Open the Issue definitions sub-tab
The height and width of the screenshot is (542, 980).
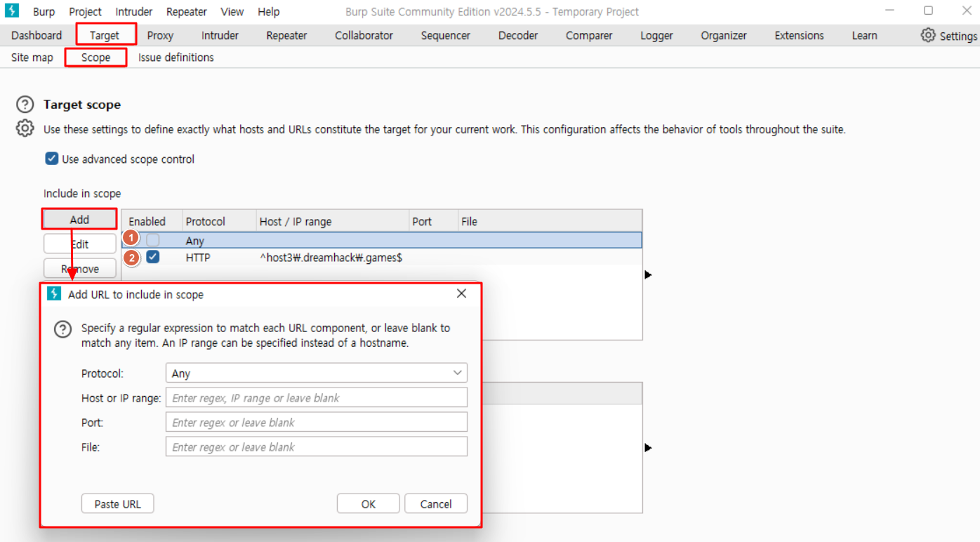(x=176, y=58)
